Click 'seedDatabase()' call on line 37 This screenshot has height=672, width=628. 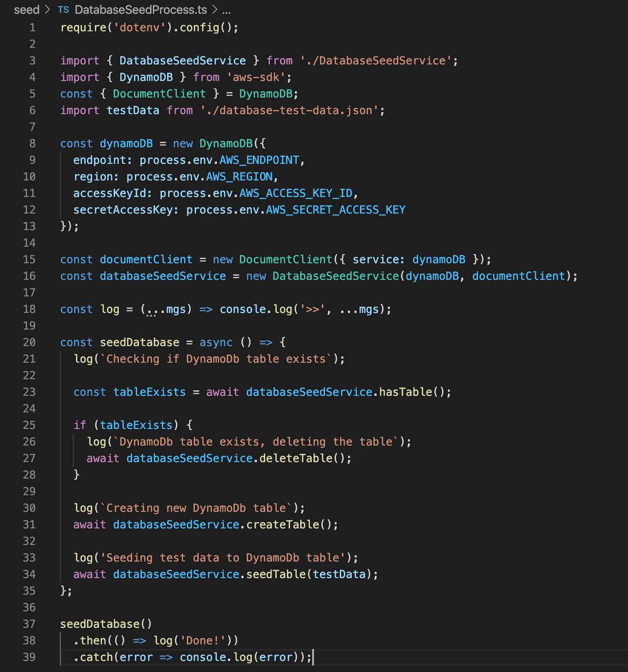106,624
